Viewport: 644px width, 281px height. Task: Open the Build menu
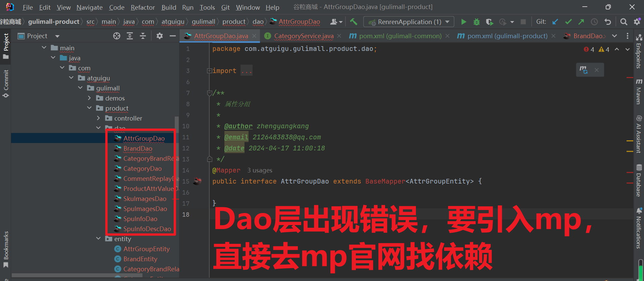(169, 7)
